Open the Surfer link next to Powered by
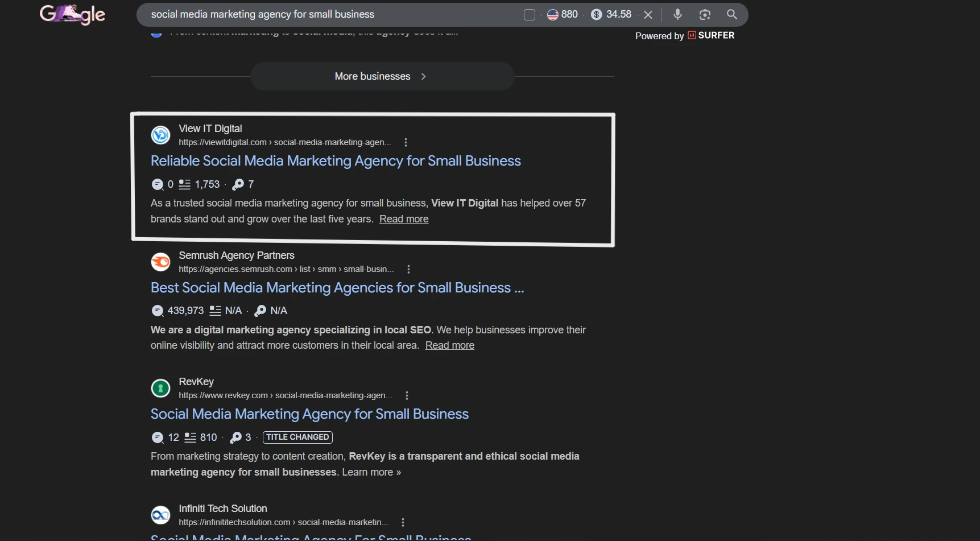980x541 pixels. [711, 35]
